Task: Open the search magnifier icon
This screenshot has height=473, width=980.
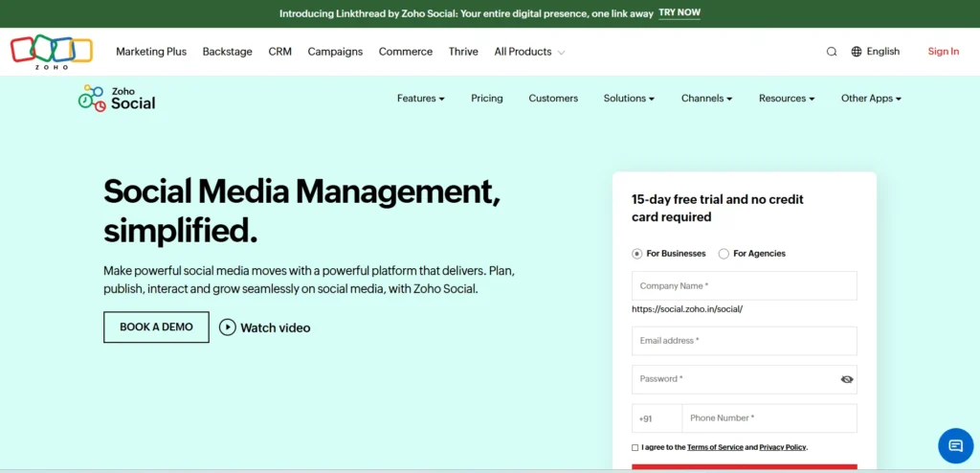Action: [x=832, y=52]
